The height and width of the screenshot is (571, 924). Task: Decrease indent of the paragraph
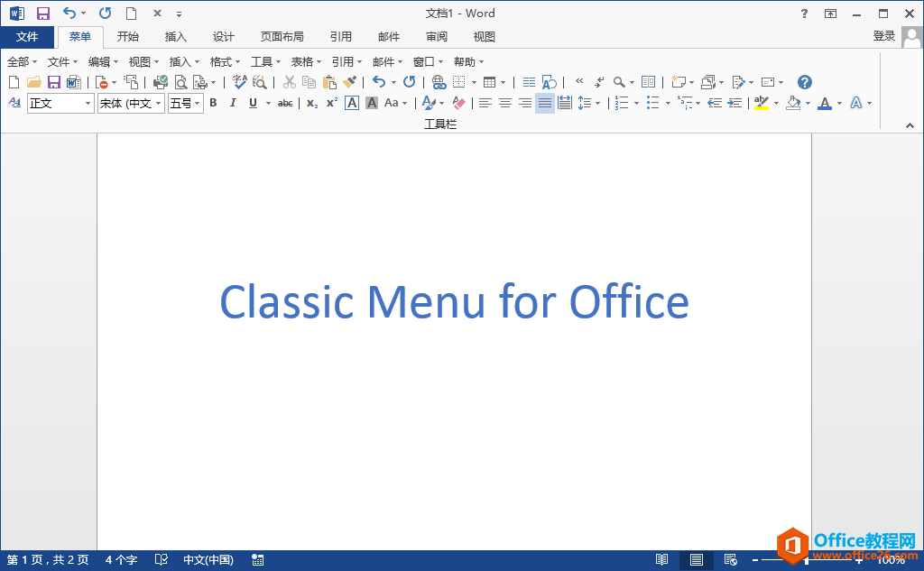pos(715,103)
